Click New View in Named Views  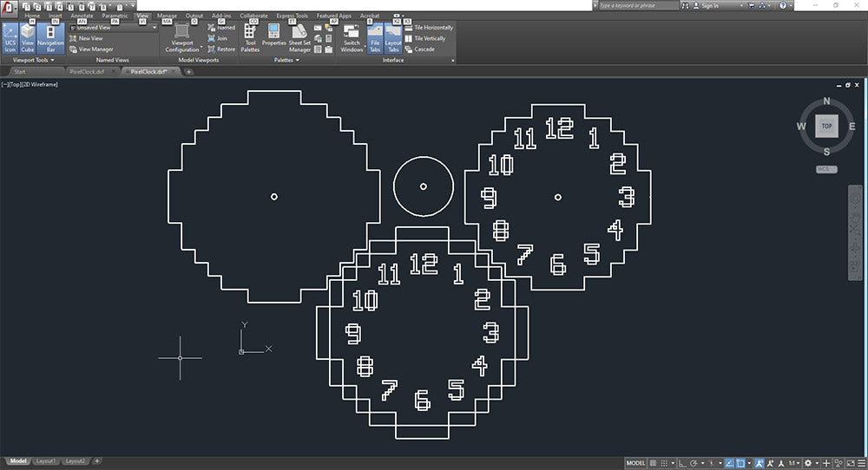(86, 38)
